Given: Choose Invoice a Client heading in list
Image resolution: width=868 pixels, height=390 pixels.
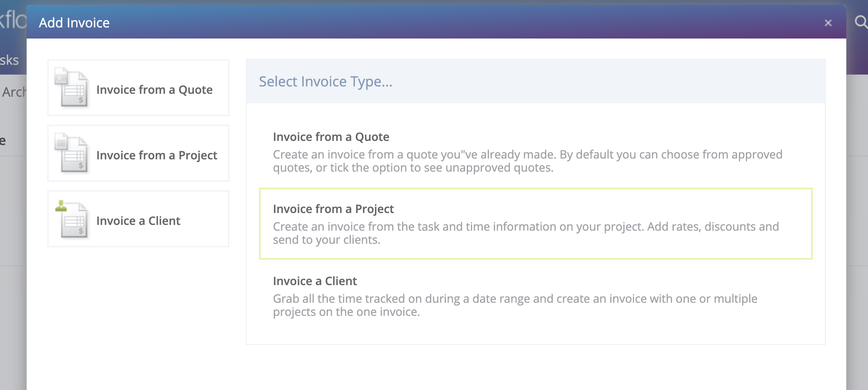Looking at the screenshot, I should [315, 281].
